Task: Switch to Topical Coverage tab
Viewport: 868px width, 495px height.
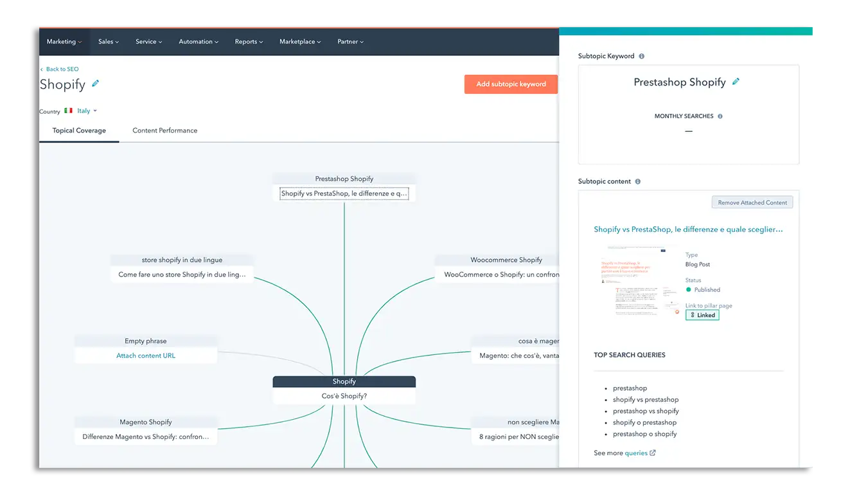Action: click(x=79, y=130)
